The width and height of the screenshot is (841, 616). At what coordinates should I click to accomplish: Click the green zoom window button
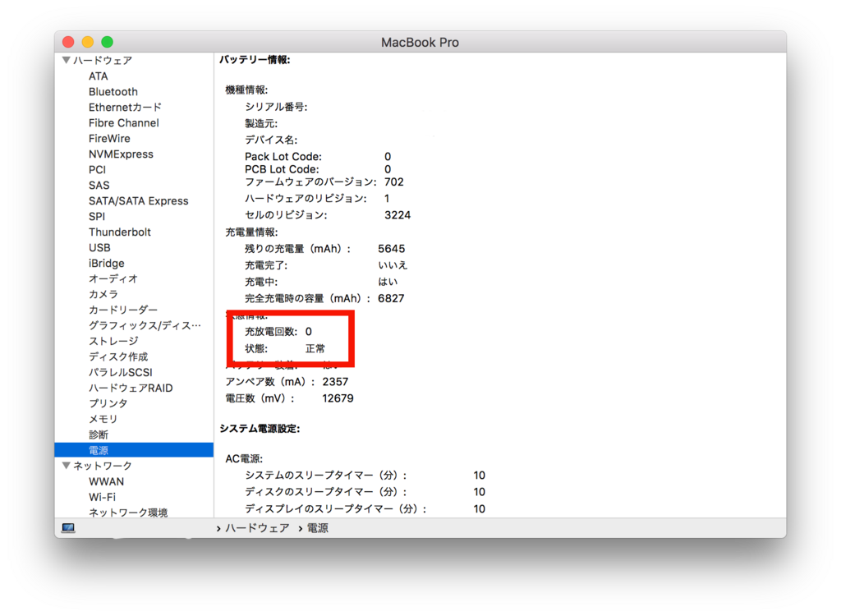click(x=108, y=41)
